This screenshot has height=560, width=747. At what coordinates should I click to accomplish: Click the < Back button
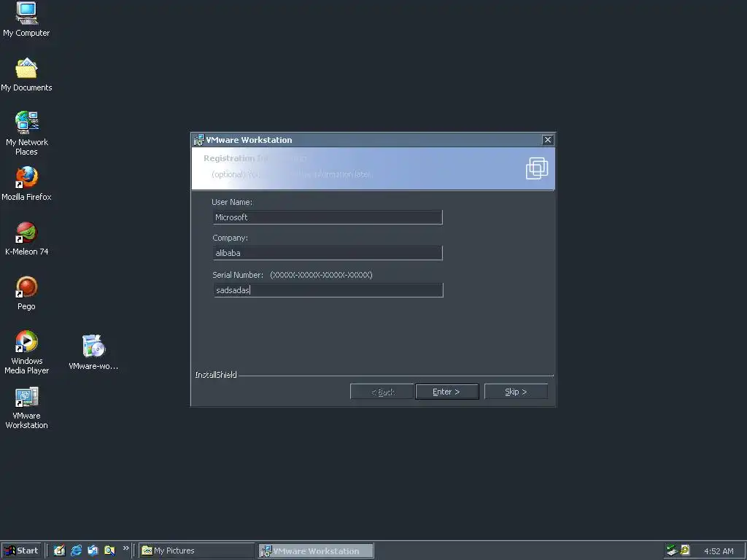point(382,392)
